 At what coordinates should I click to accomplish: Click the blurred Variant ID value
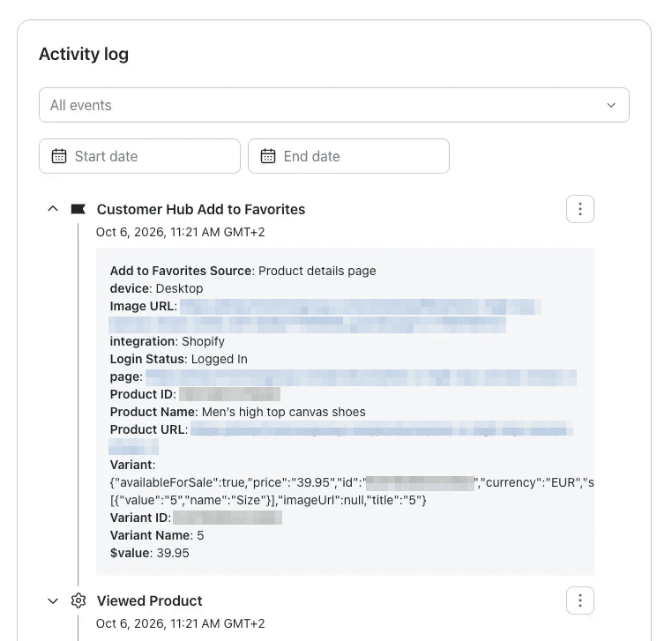228,518
